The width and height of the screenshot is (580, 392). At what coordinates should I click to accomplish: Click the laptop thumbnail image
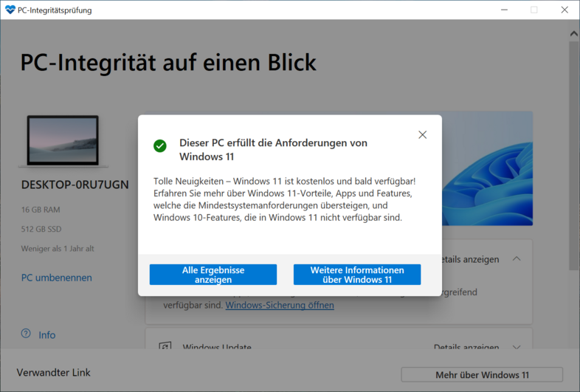(63, 141)
